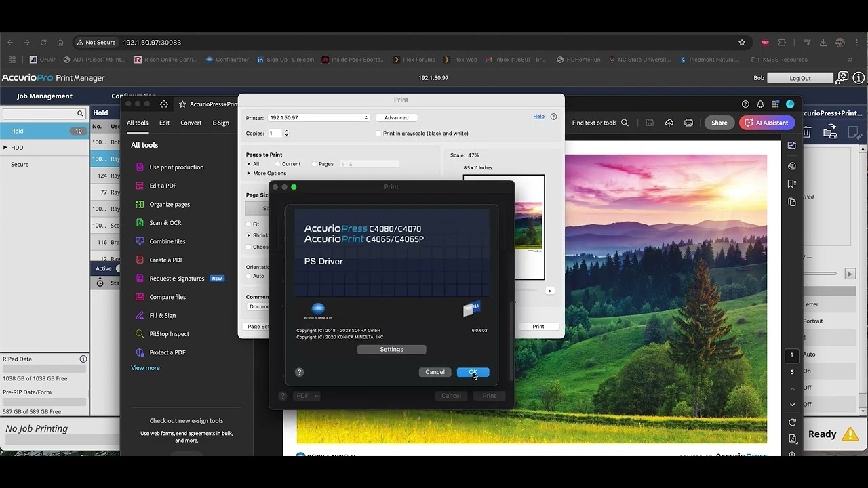Open the KMBS Resources bookmark folder
This screenshot has width=868, height=488.
click(x=779, y=60)
